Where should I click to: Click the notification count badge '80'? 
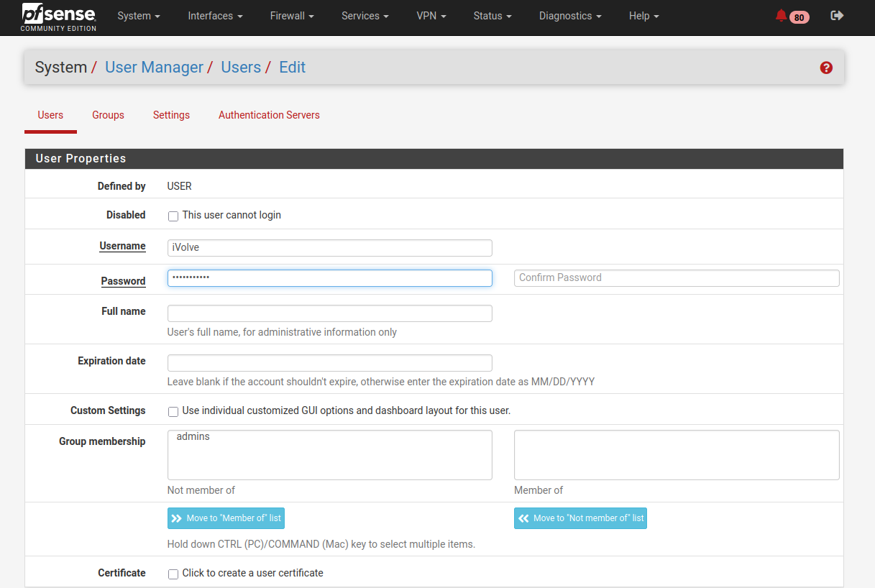coord(799,17)
